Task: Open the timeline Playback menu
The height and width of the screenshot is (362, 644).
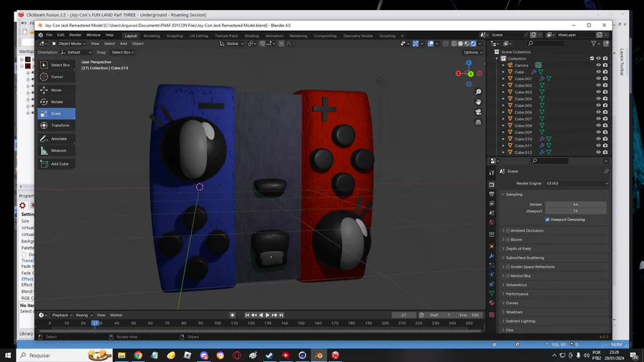Action: tap(62, 315)
